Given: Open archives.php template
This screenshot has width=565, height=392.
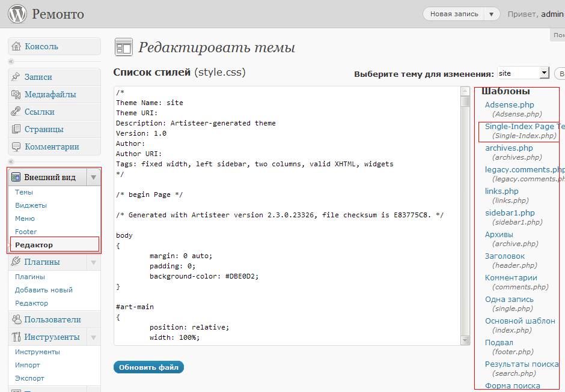Looking at the screenshot, I should [x=508, y=148].
